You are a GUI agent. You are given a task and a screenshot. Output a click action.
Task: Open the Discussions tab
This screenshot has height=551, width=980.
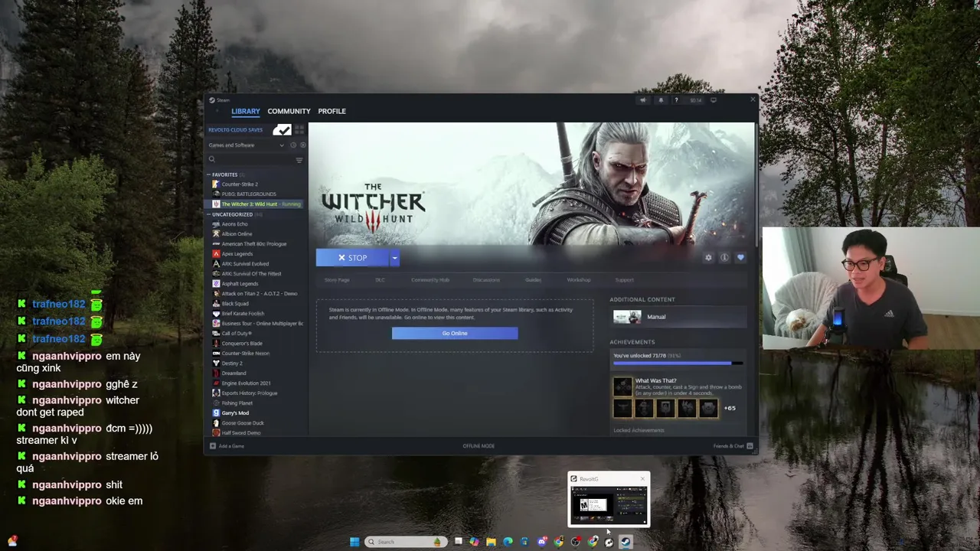click(x=486, y=280)
